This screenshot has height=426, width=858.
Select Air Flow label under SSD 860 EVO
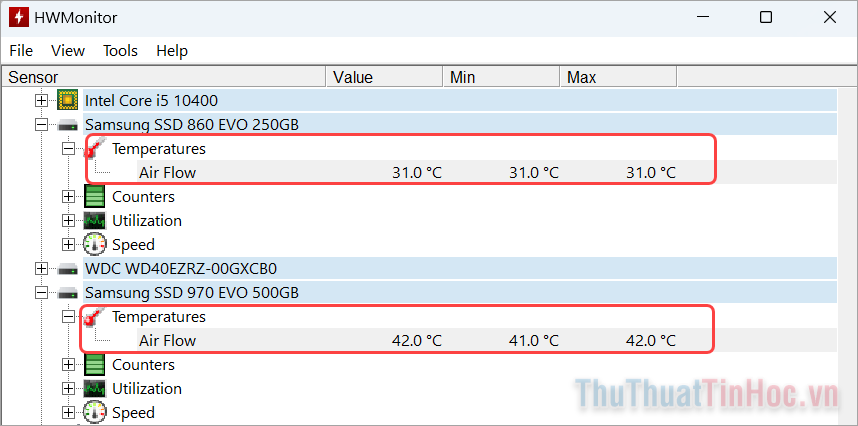167,173
